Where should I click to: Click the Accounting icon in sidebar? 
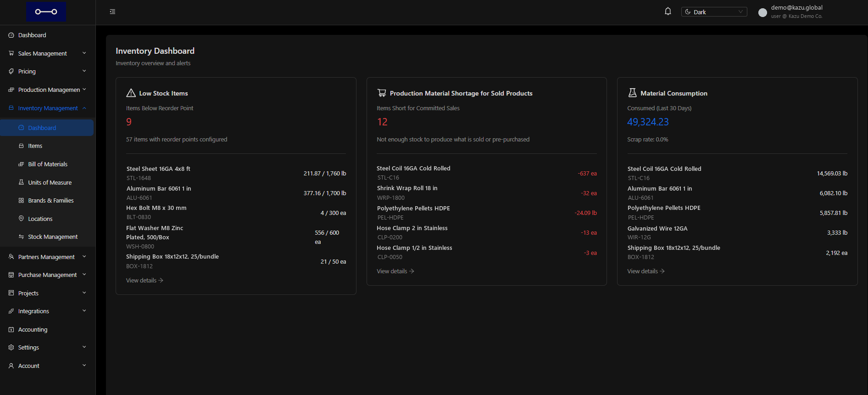click(11, 329)
